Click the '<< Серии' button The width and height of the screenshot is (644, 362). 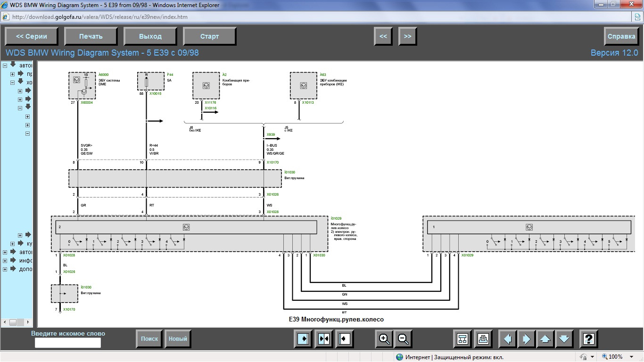coord(32,36)
